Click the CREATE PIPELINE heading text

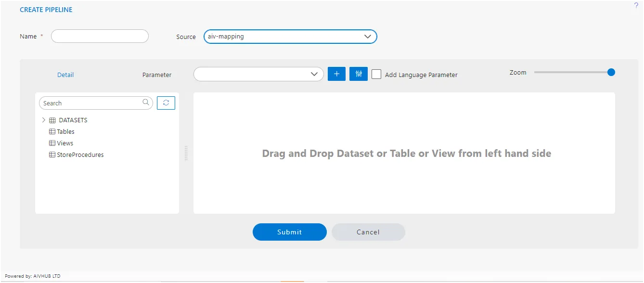pos(46,10)
